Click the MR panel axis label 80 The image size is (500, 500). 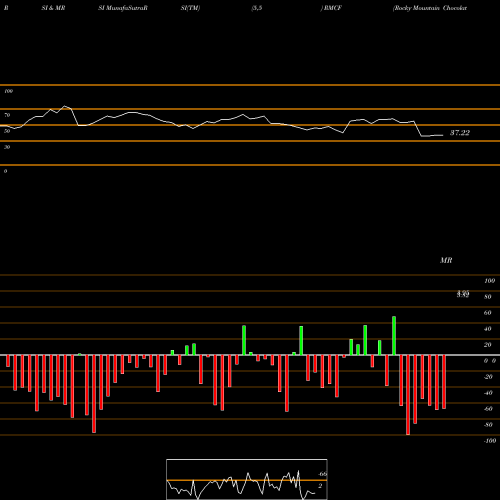(x=488, y=297)
